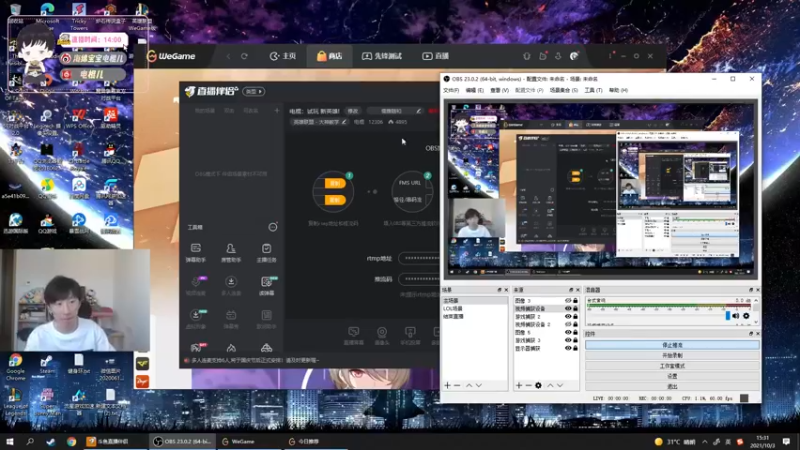Open Google Chrome desktop icon
This screenshot has width=800, height=450.
tap(15, 367)
